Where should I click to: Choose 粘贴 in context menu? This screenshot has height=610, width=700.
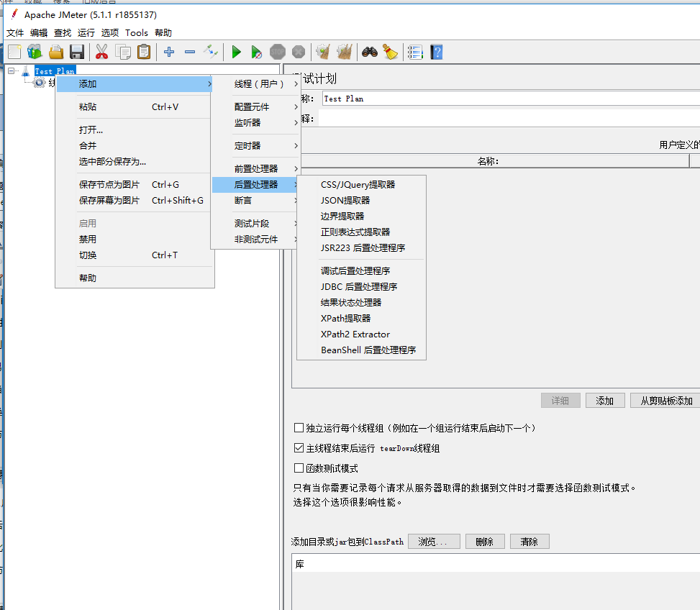(135, 106)
